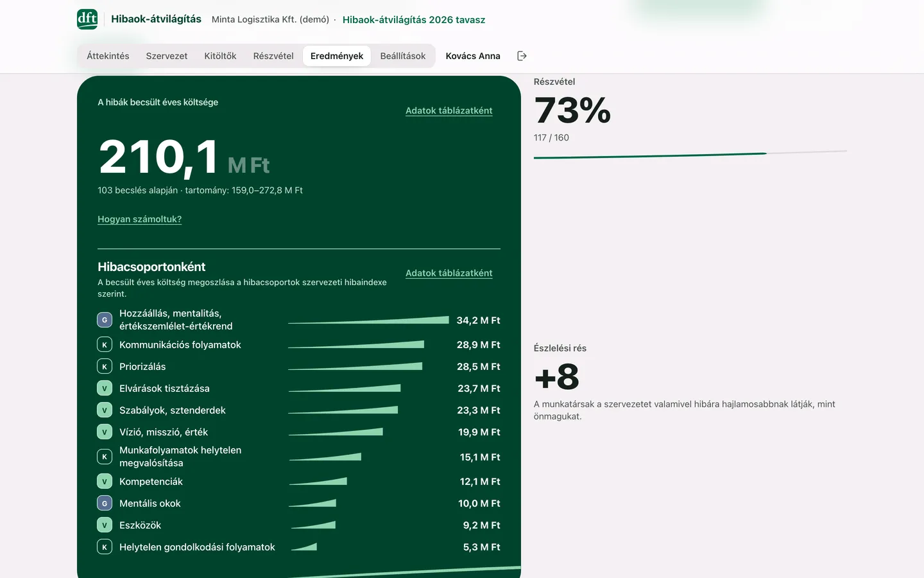Click the Minta Logisztika Kft. (demó) label
Viewport: 924px width, 578px height.
270,19
